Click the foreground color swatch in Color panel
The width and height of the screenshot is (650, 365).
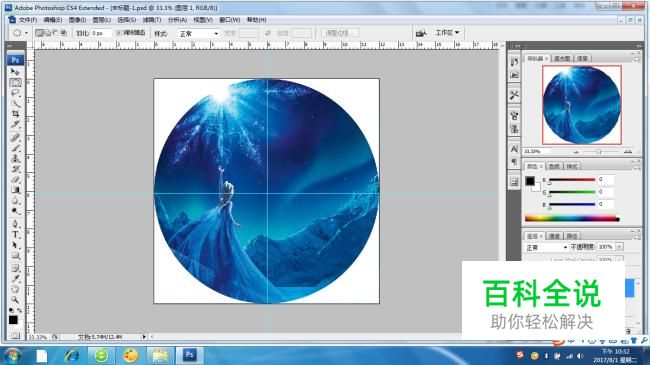pos(530,181)
